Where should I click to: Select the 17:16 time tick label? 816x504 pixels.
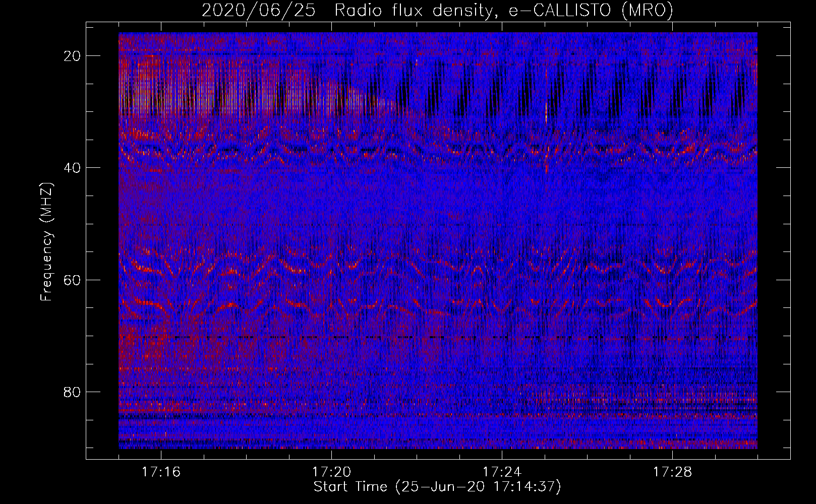[x=161, y=472]
